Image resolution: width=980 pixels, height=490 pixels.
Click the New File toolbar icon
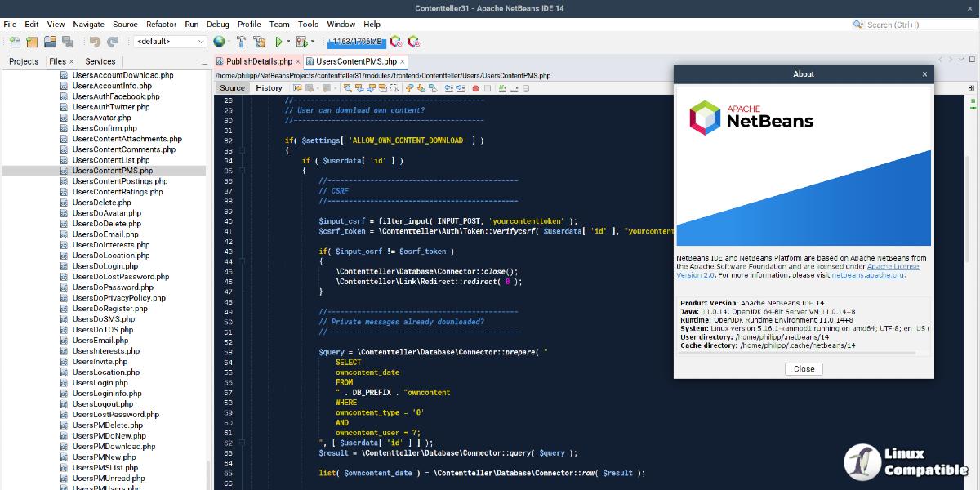[x=15, y=42]
